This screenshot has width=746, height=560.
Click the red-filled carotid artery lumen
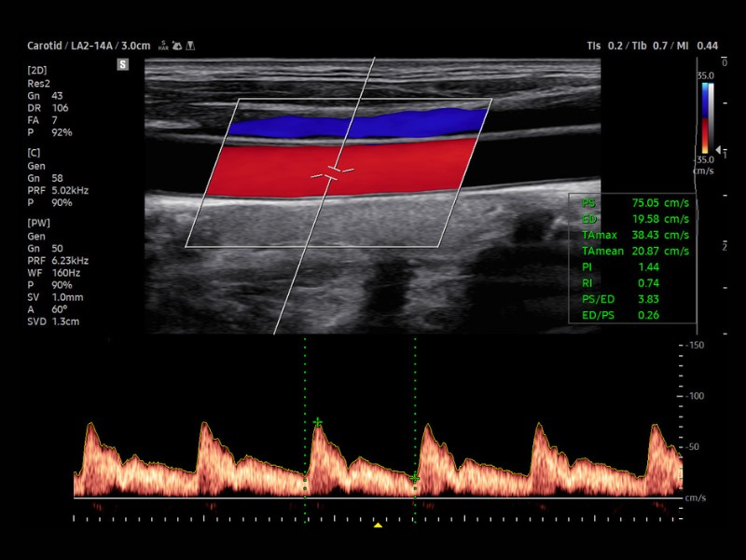(340, 168)
